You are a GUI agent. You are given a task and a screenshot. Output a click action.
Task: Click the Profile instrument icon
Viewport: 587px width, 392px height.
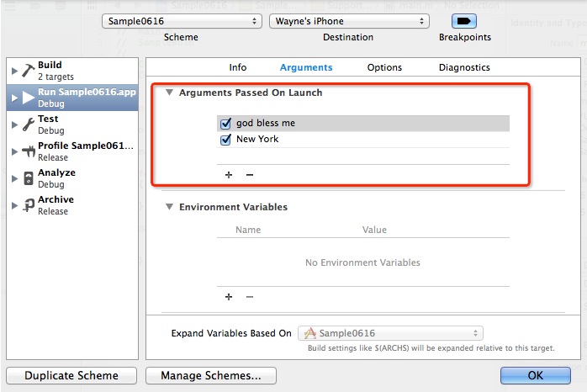(28, 151)
